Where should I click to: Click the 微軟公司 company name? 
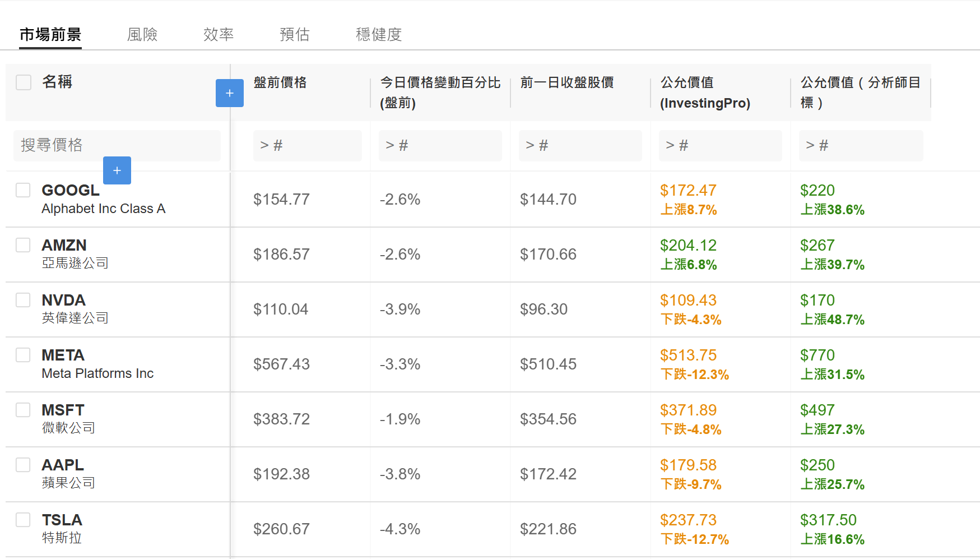click(68, 428)
